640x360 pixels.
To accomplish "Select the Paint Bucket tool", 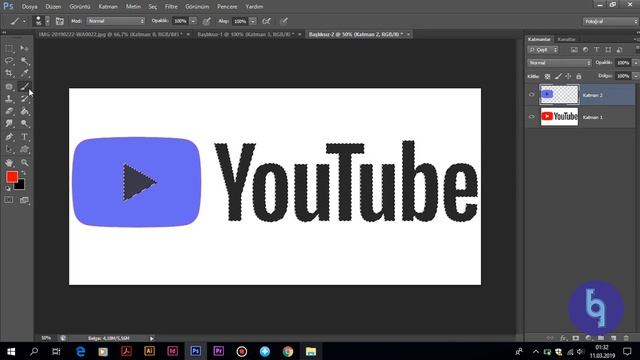I will 24,111.
